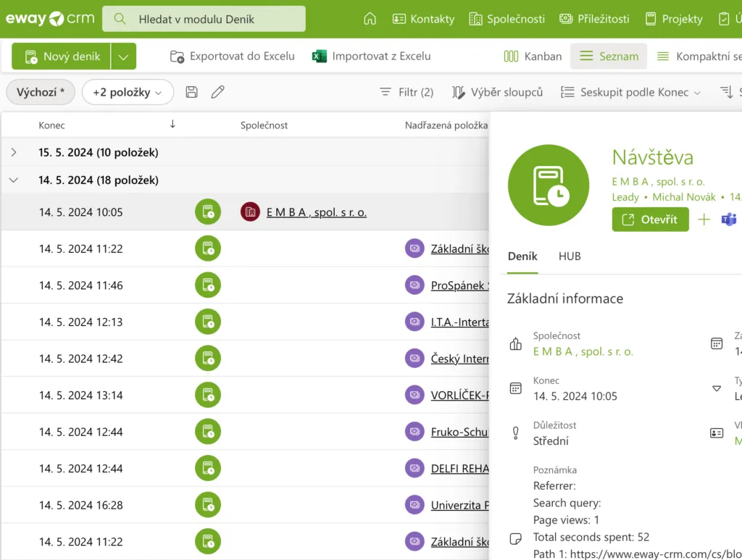Viewport: 742px width, 560px height.
Task: Click the Český Interr parent item link
Action: pos(459,359)
